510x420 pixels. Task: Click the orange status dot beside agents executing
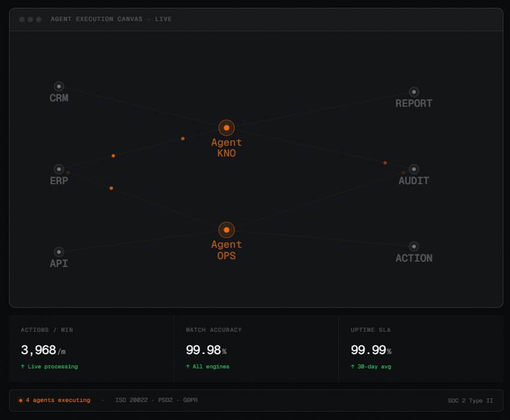tap(21, 400)
